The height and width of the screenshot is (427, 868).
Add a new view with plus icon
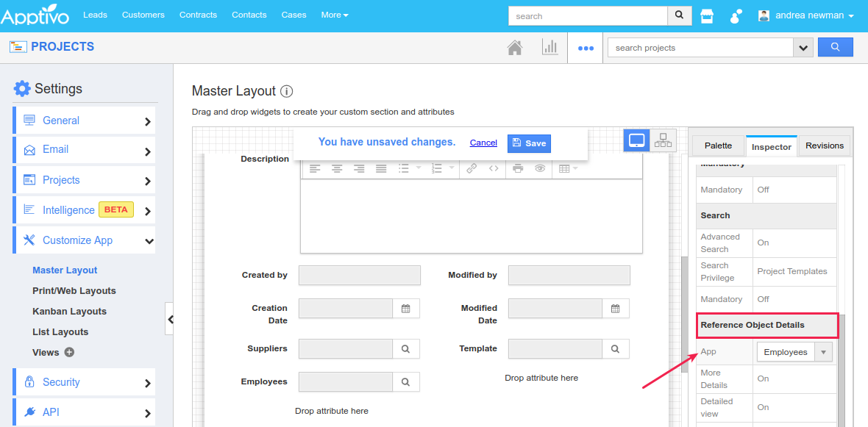pyautogui.click(x=69, y=352)
